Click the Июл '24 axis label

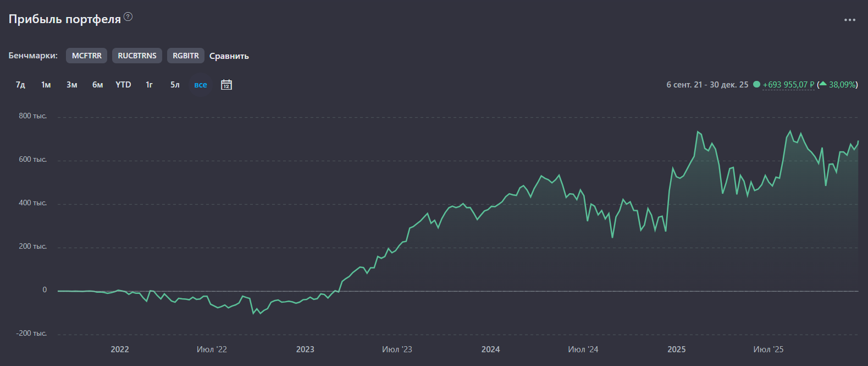pyautogui.click(x=583, y=349)
